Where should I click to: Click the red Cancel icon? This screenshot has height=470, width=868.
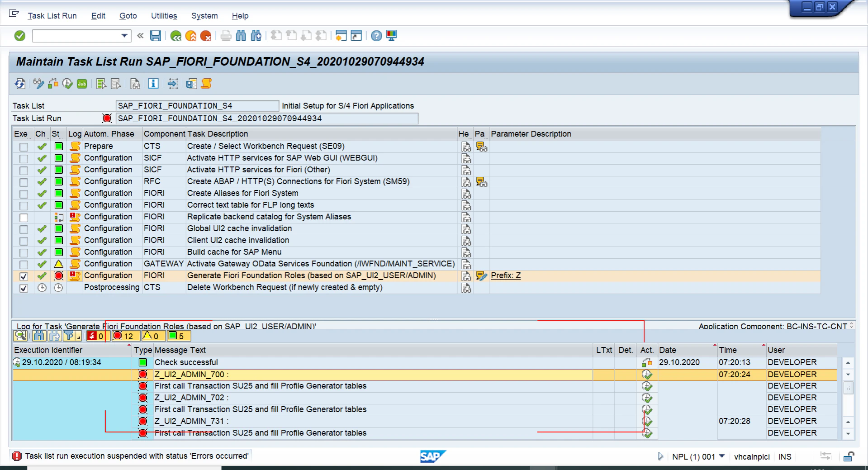point(206,36)
